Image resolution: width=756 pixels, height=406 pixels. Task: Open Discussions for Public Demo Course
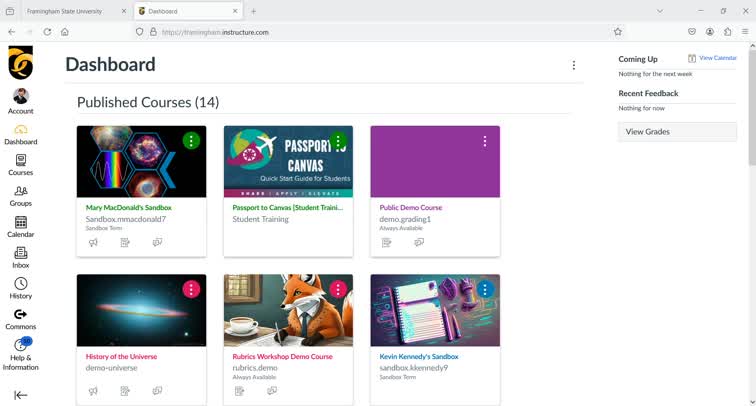point(419,242)
